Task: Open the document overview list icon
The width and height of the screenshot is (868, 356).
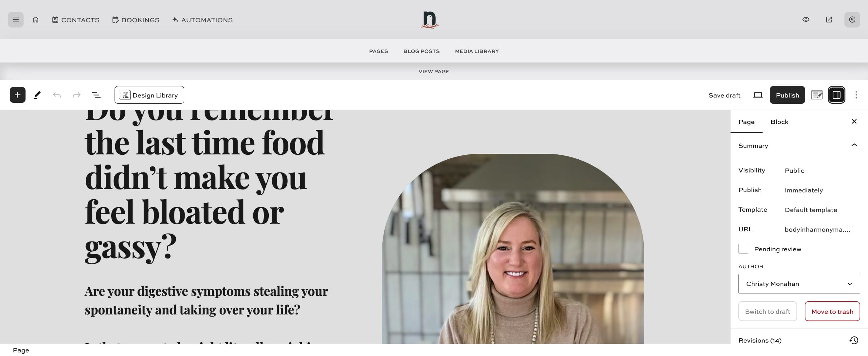Action: [96, 95]
